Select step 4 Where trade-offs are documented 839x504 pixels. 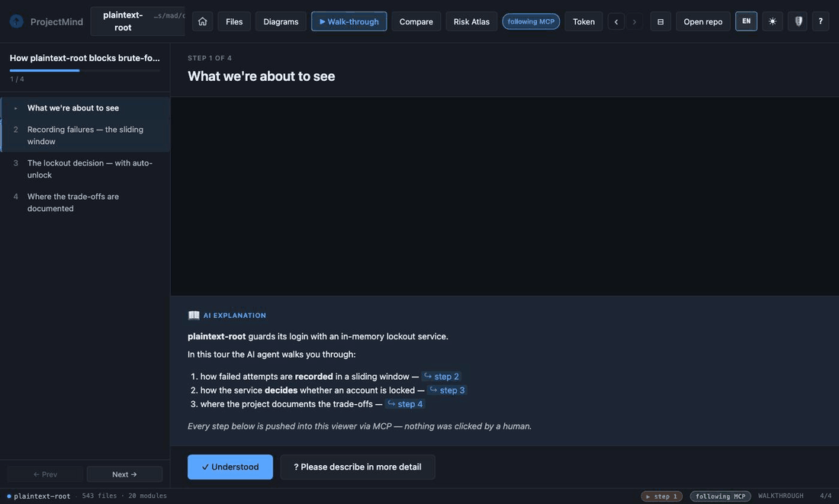[x=85, y=202]
